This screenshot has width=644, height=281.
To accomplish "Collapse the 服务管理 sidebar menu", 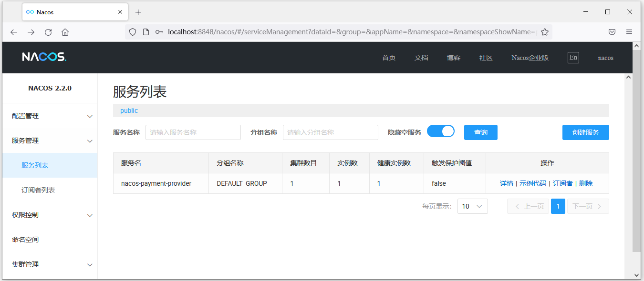I will tap(50, 140).
